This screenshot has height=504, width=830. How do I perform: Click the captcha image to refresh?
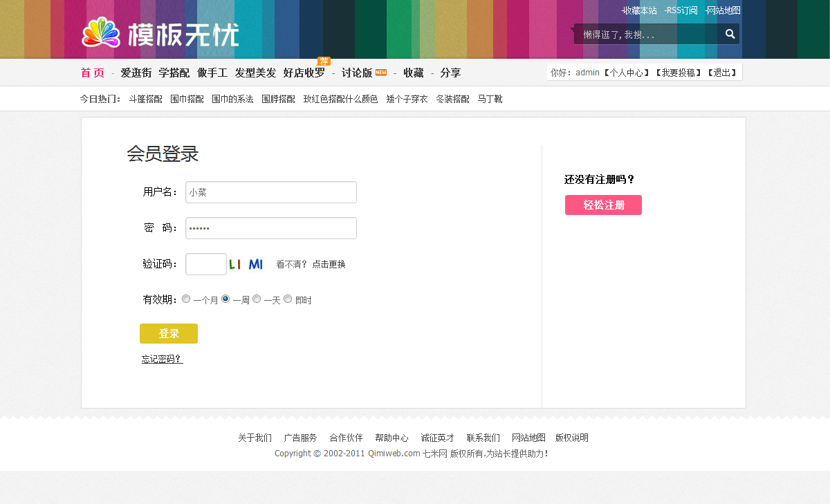pyautogui.click(x=246, y=264)
